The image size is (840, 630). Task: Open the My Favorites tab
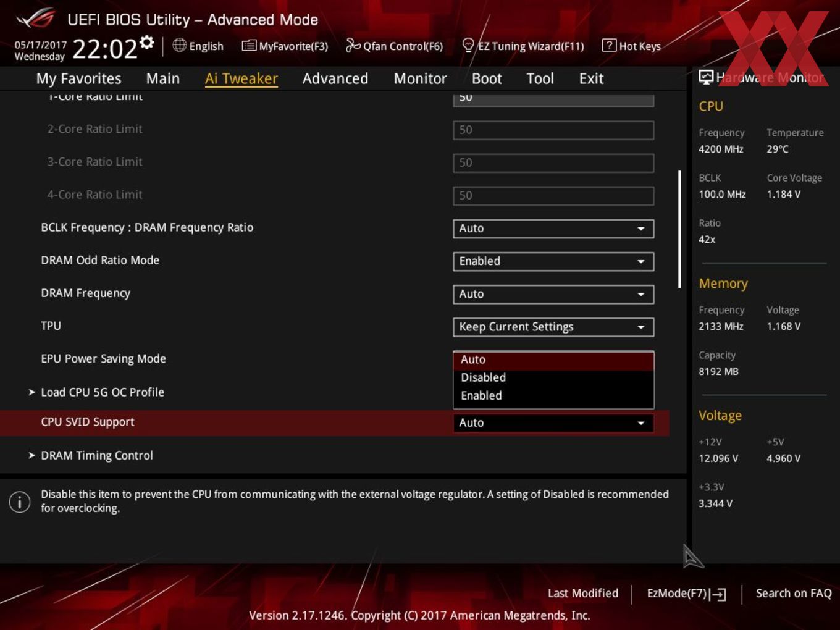tap(78, 78)
